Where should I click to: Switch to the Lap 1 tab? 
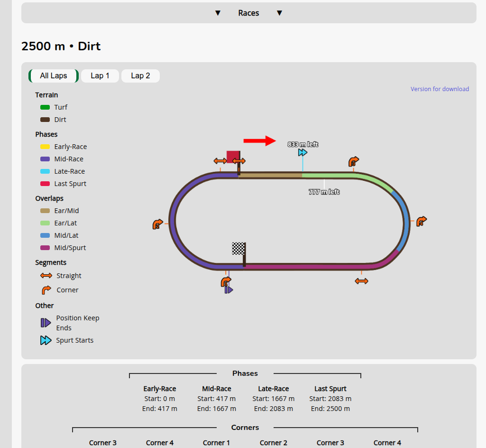tap(100, 76)
